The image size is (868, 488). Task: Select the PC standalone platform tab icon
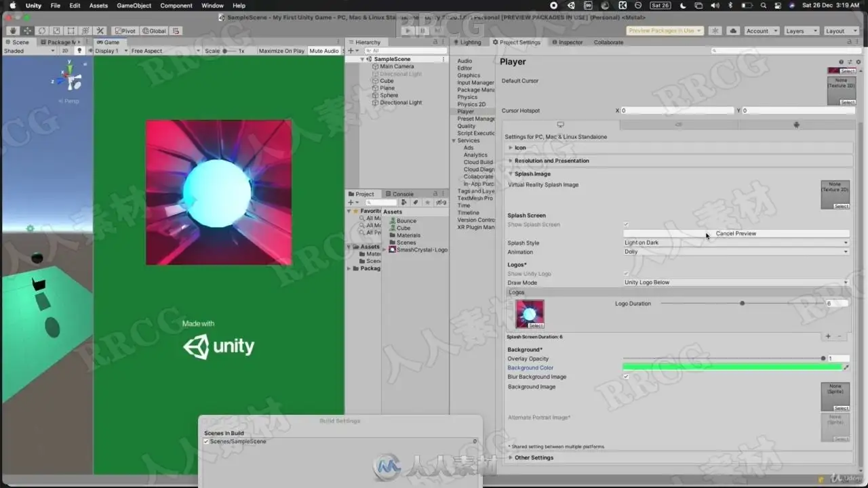click(561, 125)
